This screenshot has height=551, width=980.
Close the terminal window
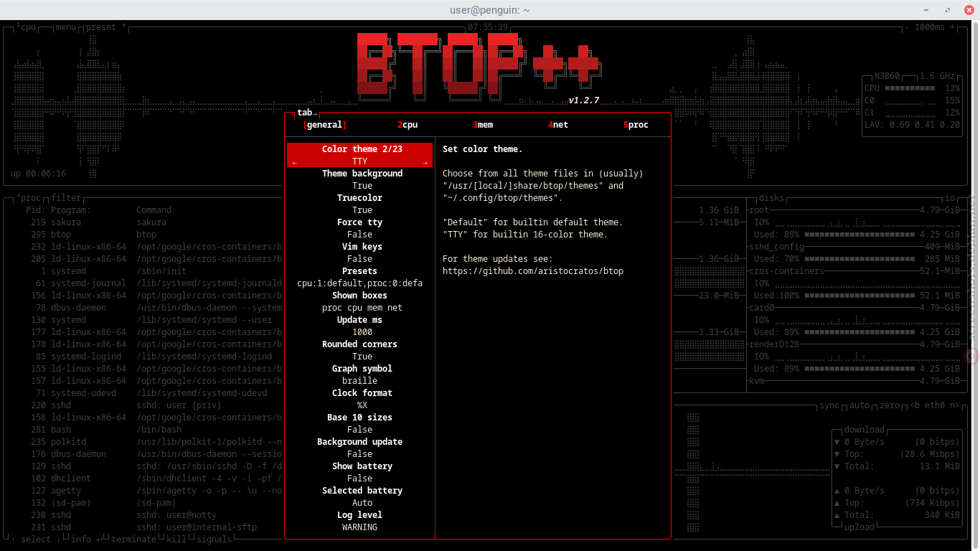969,9
